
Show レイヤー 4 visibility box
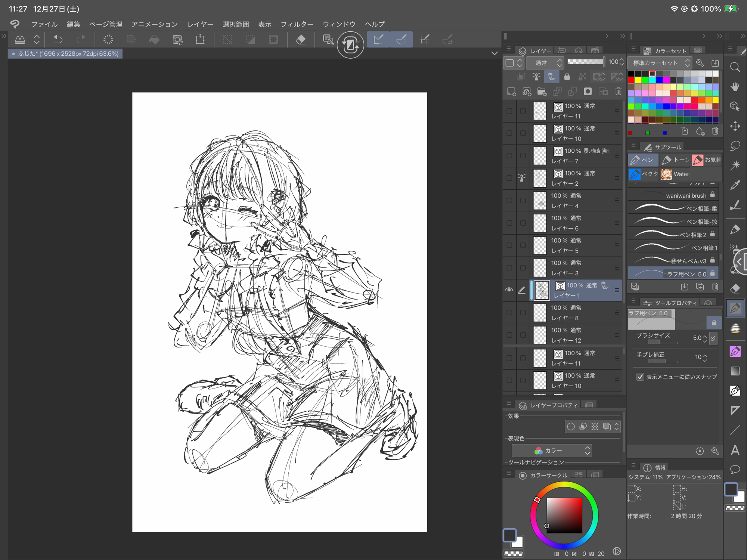[x=509, y=200]
